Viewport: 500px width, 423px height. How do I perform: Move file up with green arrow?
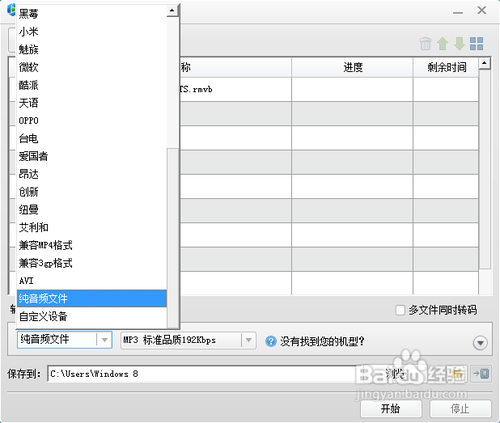click(443, 44)
